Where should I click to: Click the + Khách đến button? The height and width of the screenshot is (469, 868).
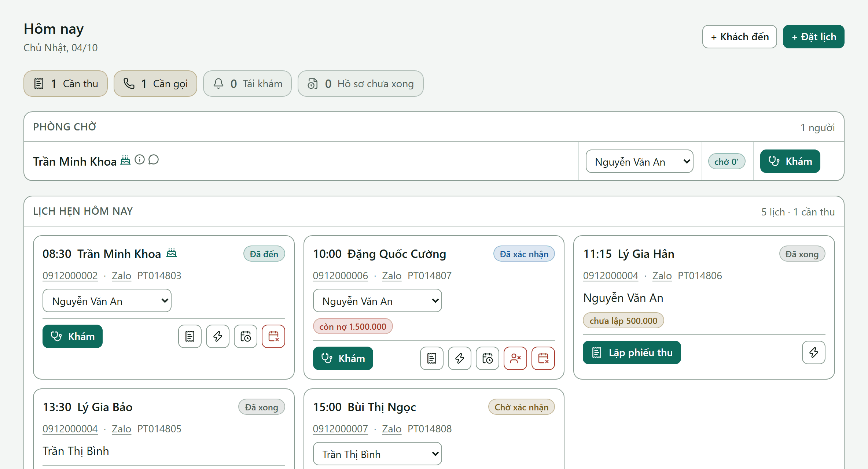[740, 37]
